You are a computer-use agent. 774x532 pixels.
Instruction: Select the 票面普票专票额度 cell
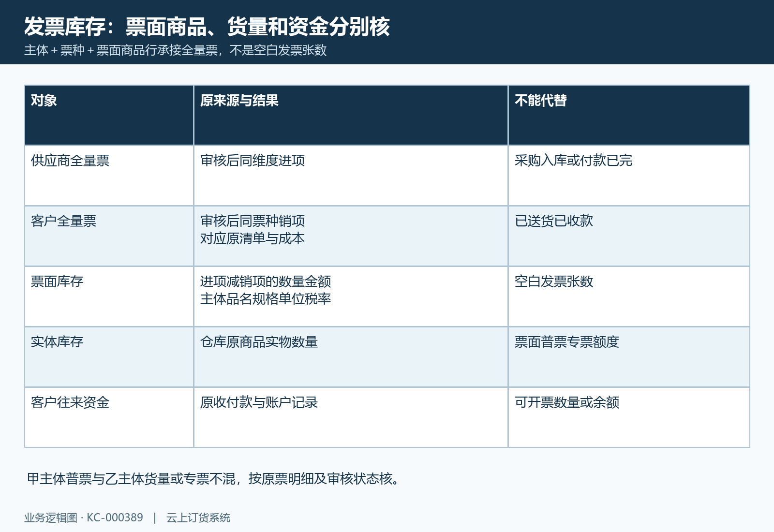(x=629, y=357)
